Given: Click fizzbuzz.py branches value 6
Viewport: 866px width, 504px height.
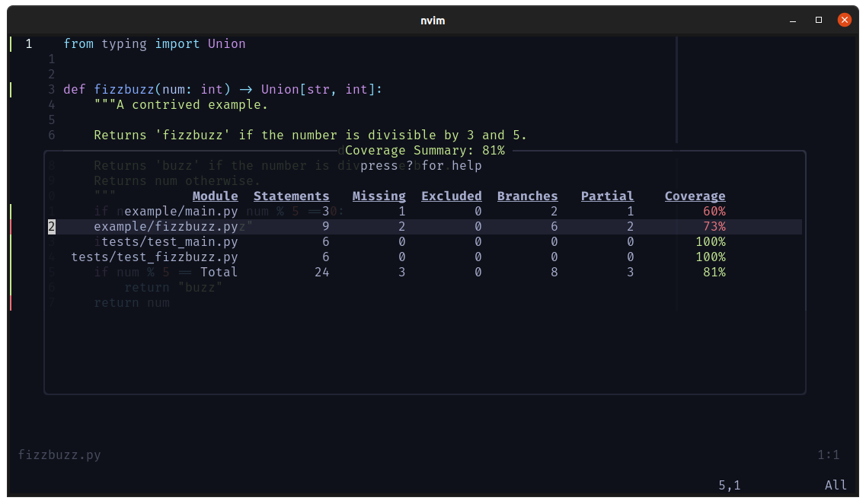Looking at the screenshot, I should [x=554, y=227].
